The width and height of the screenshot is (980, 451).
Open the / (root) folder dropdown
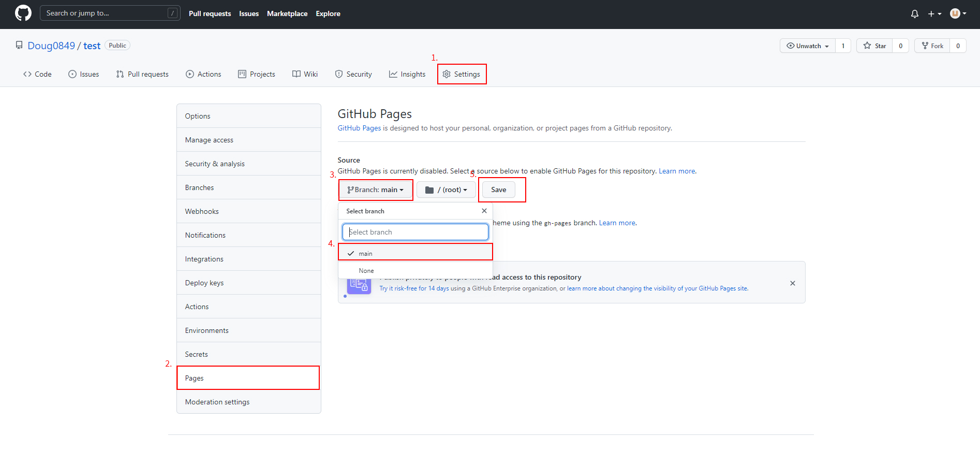click(446, 190)
